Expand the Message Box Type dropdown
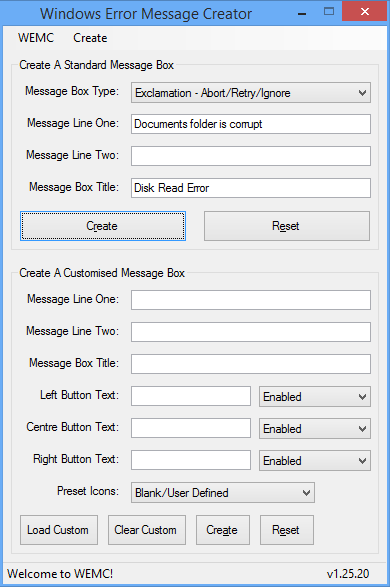390x587 pixels. coord(251,92)
